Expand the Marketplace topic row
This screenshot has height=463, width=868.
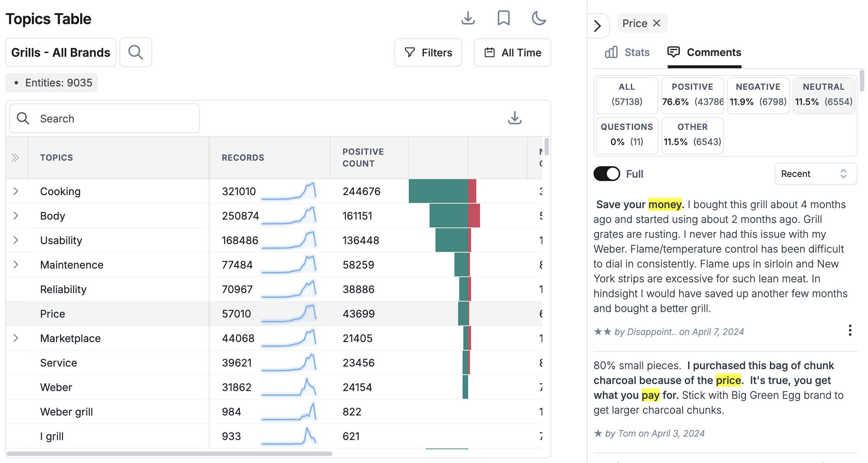pyautogui.click(x=16, y=338)
